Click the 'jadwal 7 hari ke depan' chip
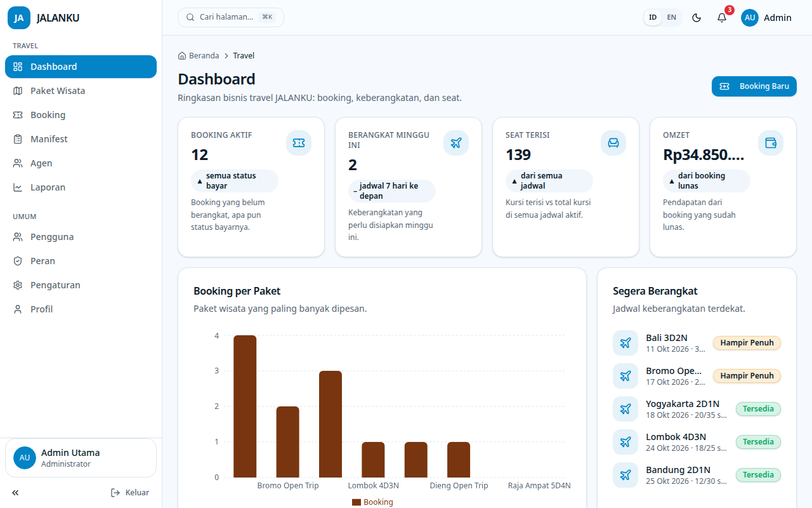The image size is (812, 508). [x=392, y=191]
